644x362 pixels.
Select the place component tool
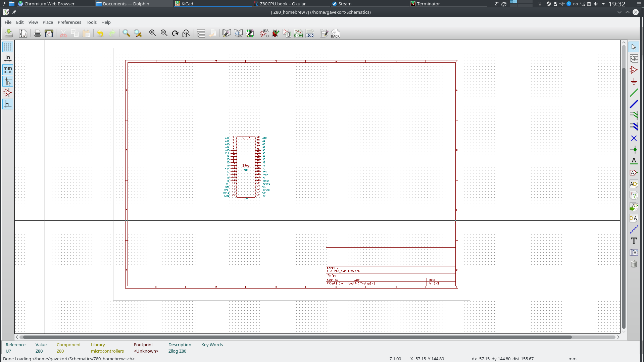[634, 70]
